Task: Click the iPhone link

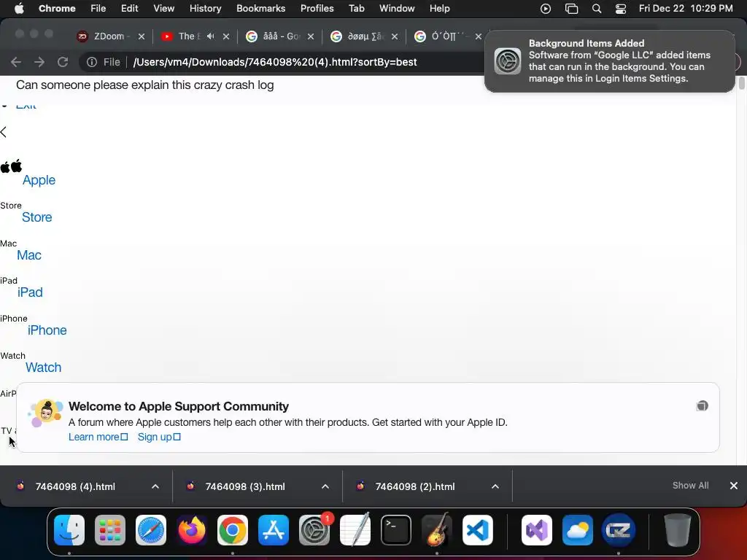Action: 47,330
